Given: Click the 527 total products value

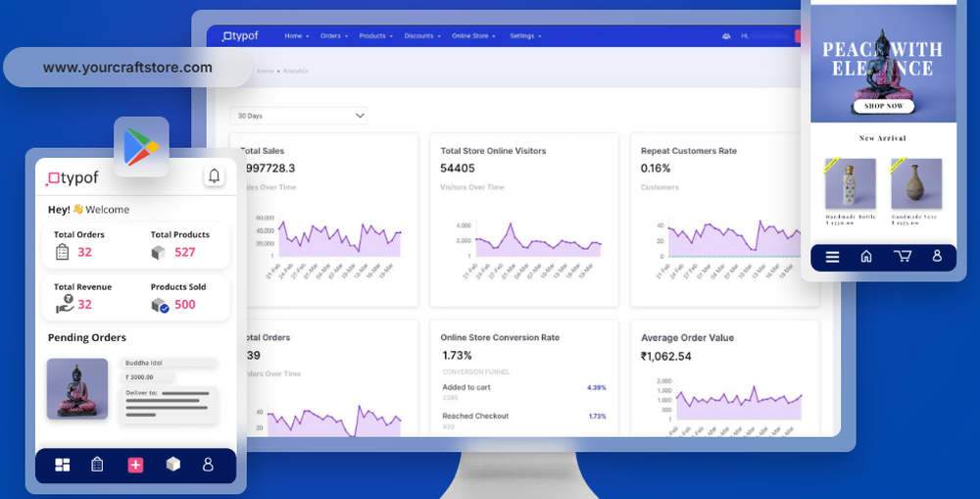Looking at the screenshot, I should [185, 252].
